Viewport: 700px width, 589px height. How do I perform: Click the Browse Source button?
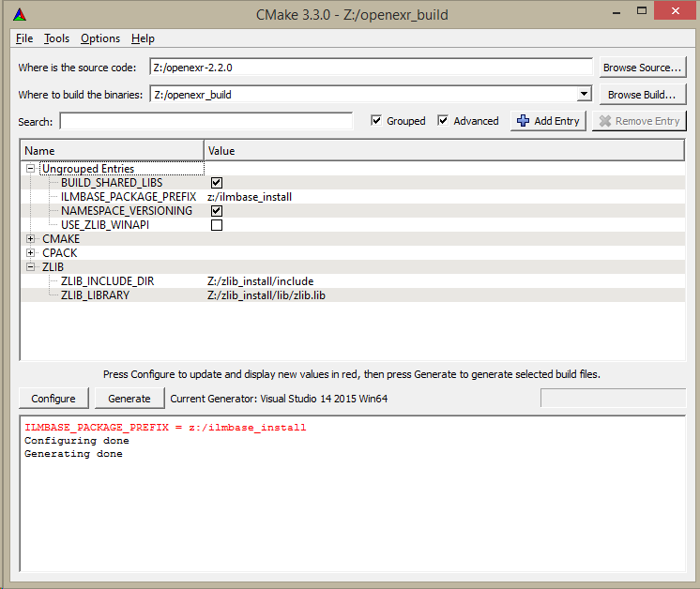coord(642,68)
